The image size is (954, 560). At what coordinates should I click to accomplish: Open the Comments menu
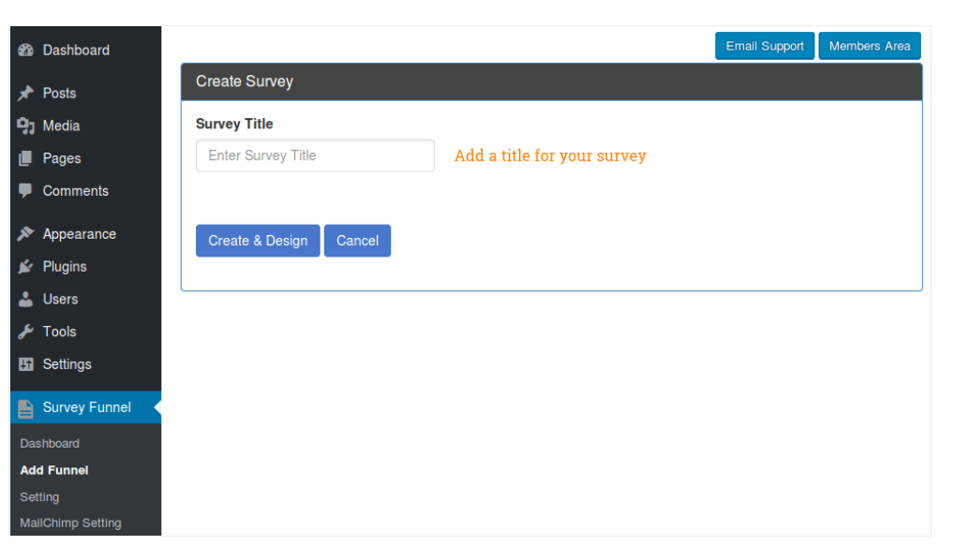click(x=86, y=191)
